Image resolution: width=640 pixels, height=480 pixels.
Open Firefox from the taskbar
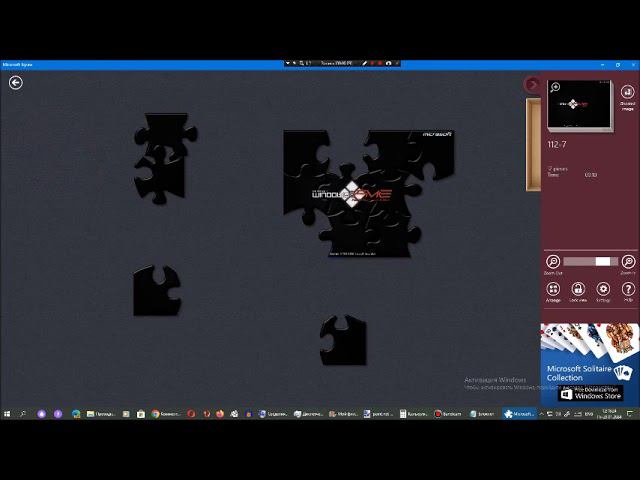coord(220,414)
